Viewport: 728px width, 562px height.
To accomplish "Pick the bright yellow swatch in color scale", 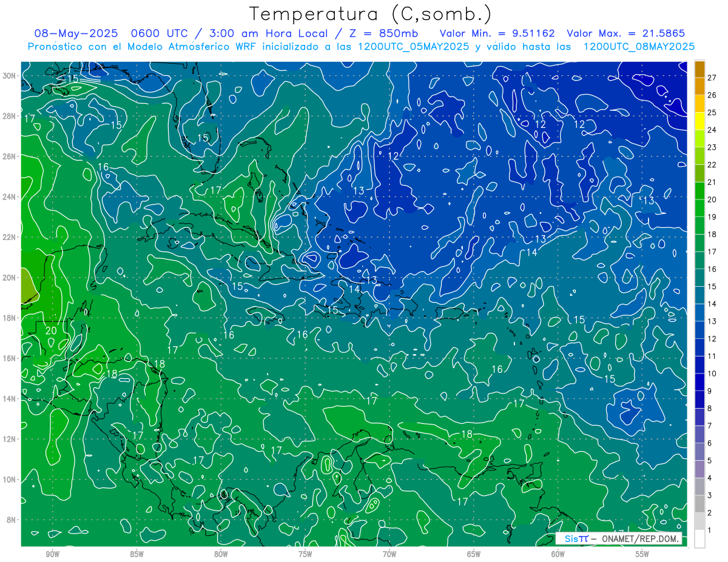I will (x=699, y=121).
